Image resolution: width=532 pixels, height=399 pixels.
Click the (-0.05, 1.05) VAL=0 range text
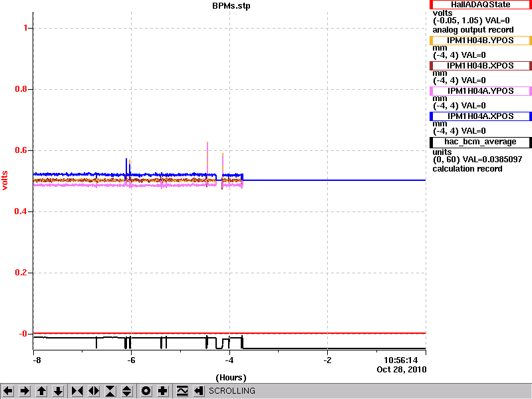point(471,21)
